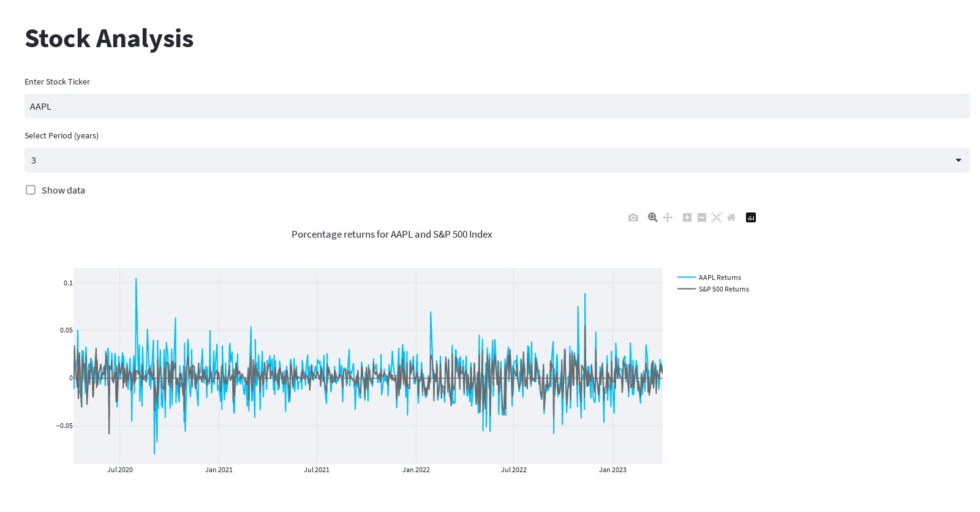Click the Select Period (years) label

[61, 135]
